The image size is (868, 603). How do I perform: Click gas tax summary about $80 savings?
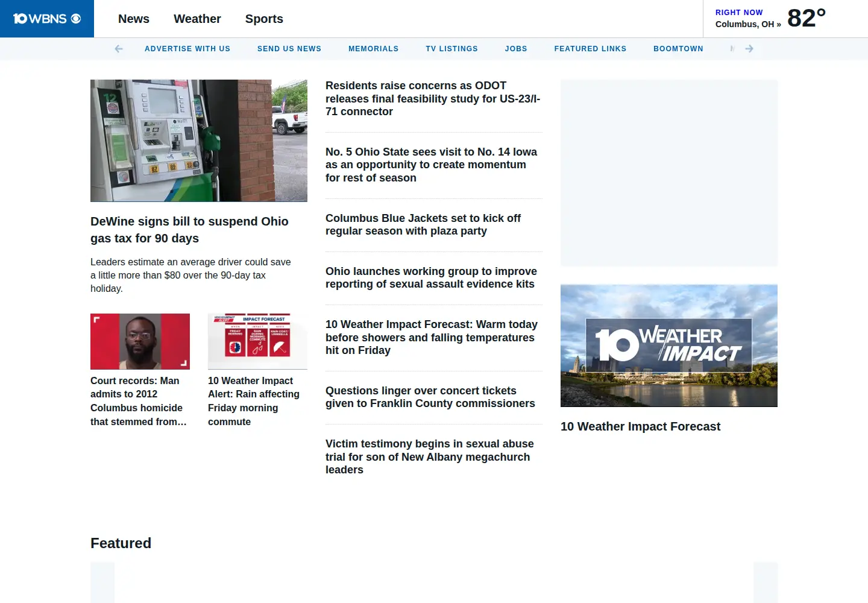pyautogui.click(x=190, y=275)
